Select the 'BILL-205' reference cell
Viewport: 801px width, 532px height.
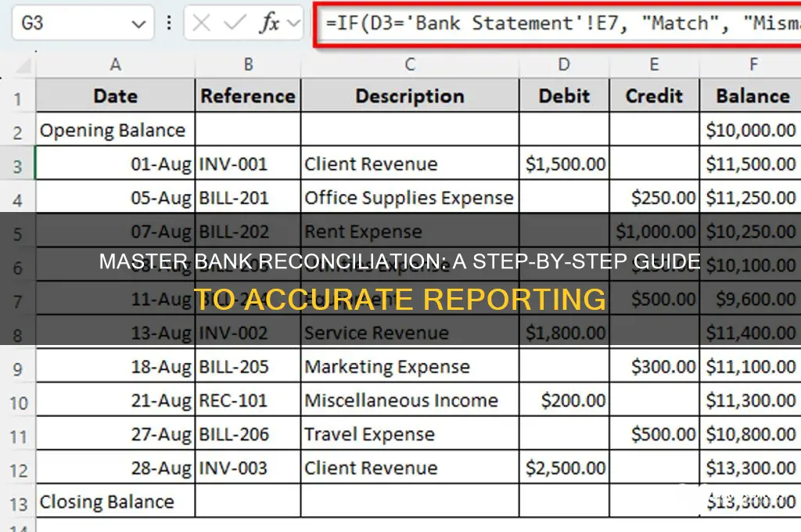coord(248,366)
